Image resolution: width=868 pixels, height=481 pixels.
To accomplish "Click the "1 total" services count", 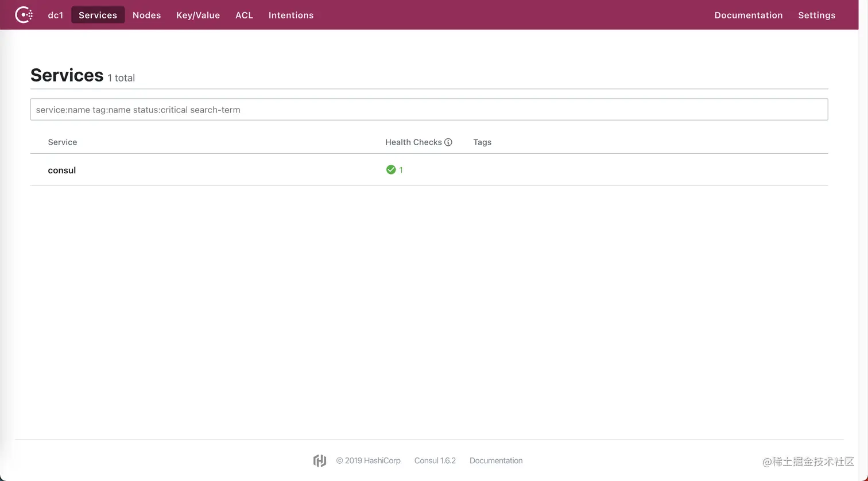I will click(121, 77).
